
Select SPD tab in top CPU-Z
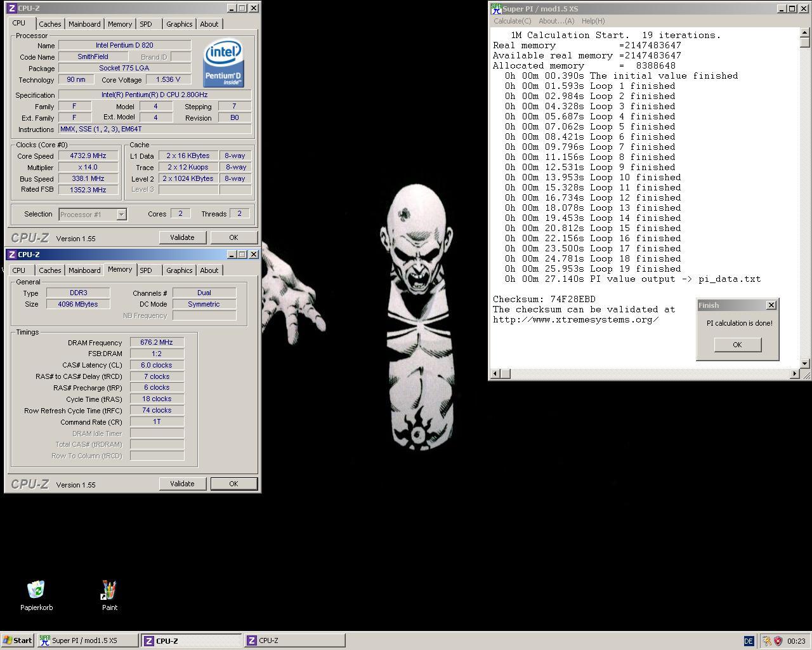pyautogui.click(x=146, y=24)
